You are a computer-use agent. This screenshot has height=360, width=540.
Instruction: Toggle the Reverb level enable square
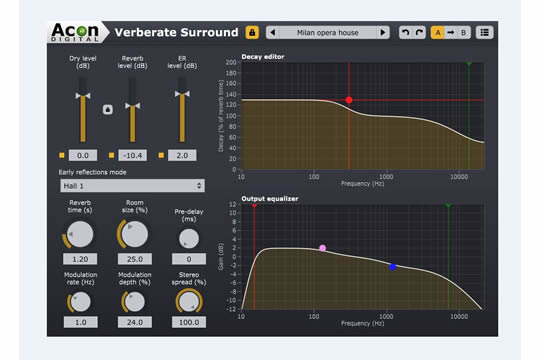click(111, 155)
